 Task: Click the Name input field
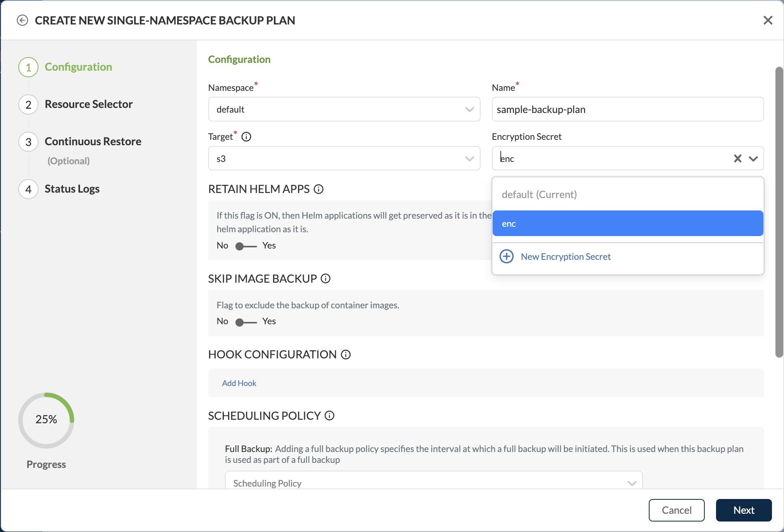627,110
